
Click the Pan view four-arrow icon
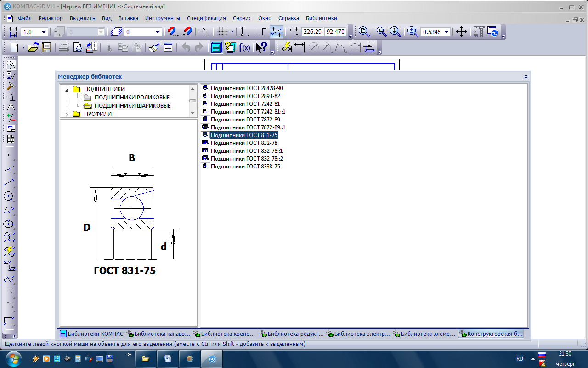pos(461,32)
